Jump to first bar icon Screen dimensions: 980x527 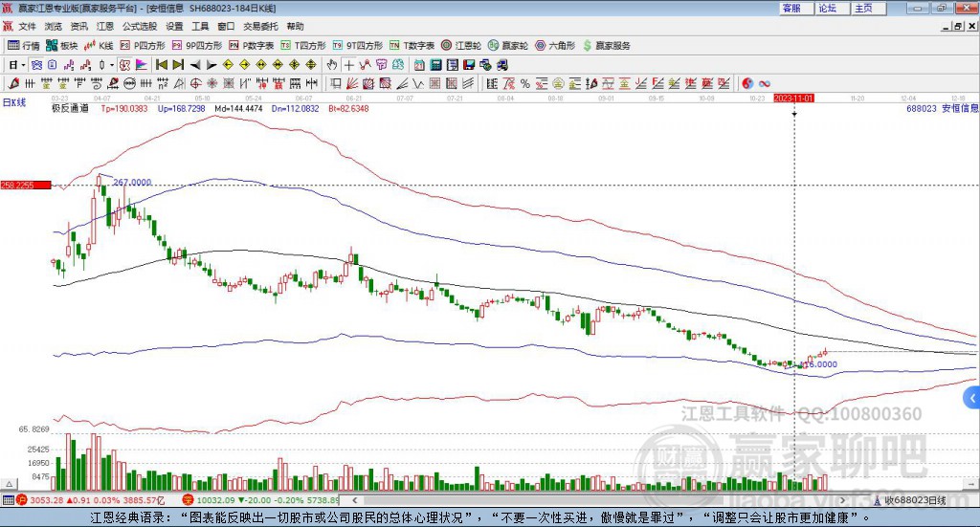click(161, 65)
